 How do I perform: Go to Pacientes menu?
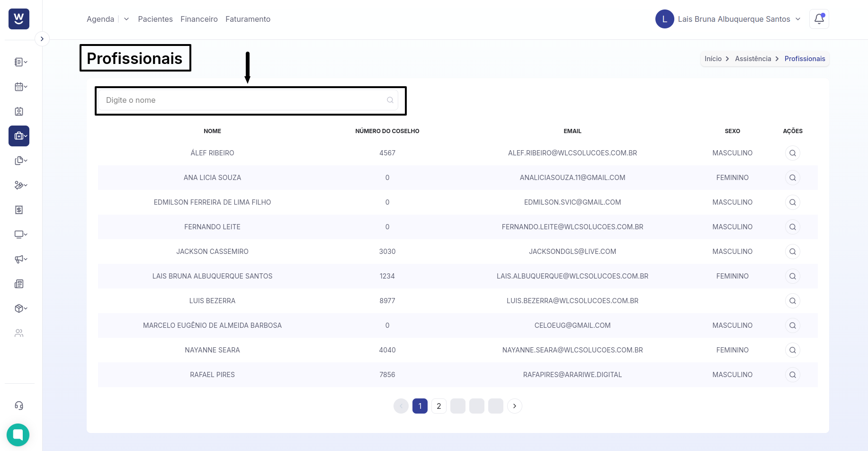155,19
